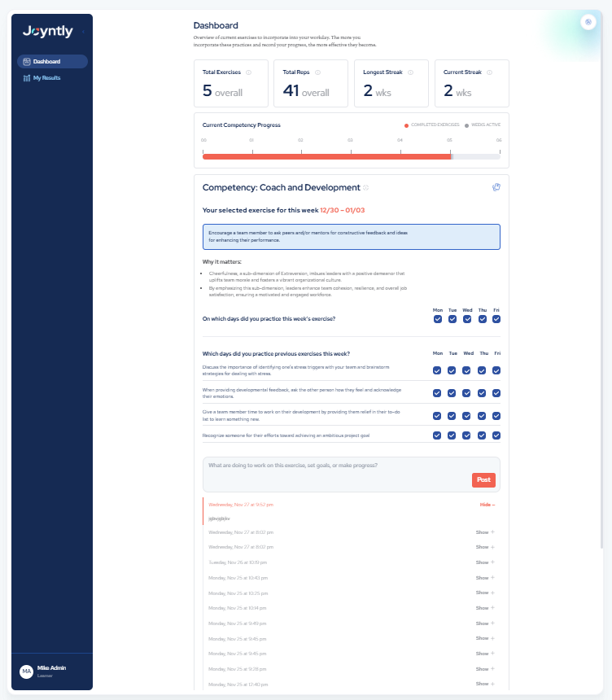This screenshot has height=700, width=612.
Task: Click the info icon next to Total Reps
Action: coord(317,72)
